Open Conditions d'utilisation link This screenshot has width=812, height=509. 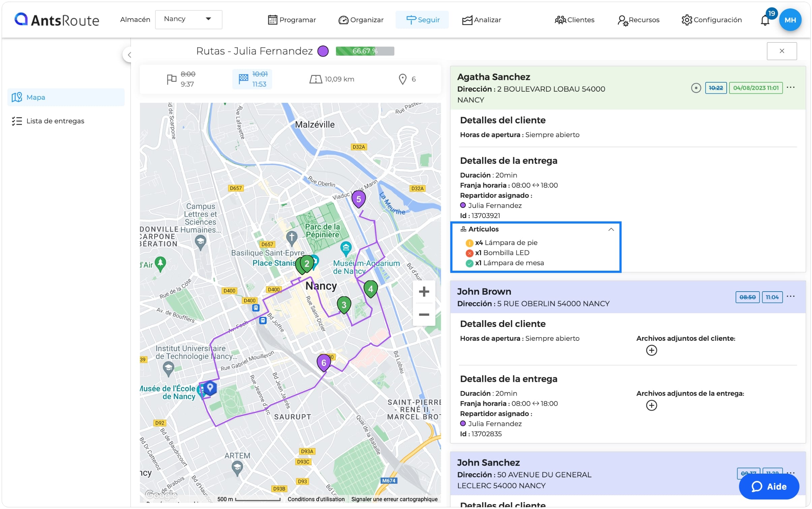coord(316,499)
